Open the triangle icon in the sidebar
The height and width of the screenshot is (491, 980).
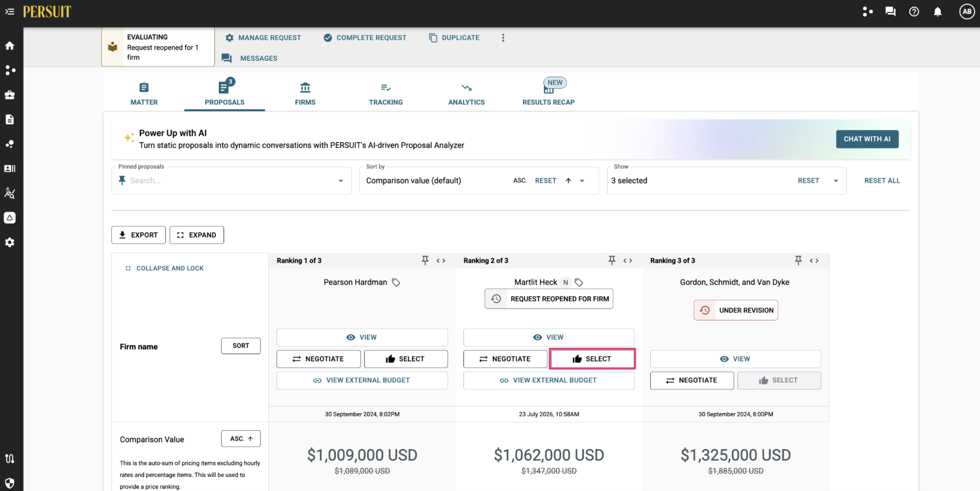pos(10,217)
